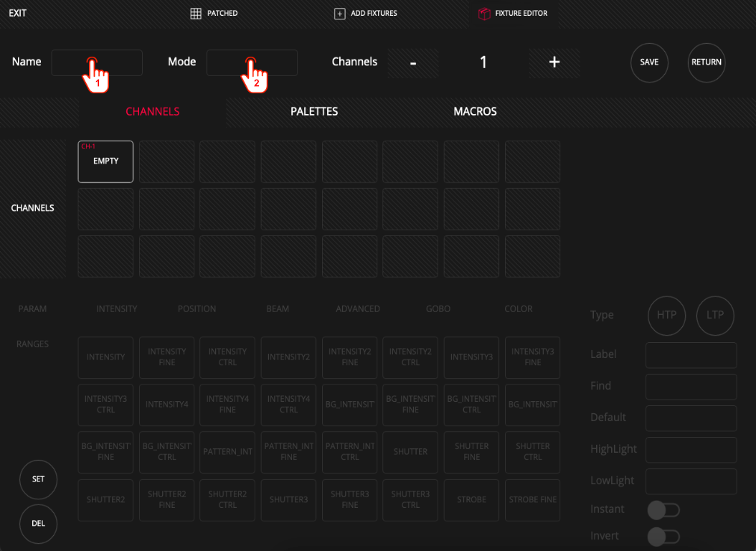Select the SHUTTER3 parameter button
Image resolution: width=756 pixels, height=551 pixels.
tap(288, 500)
